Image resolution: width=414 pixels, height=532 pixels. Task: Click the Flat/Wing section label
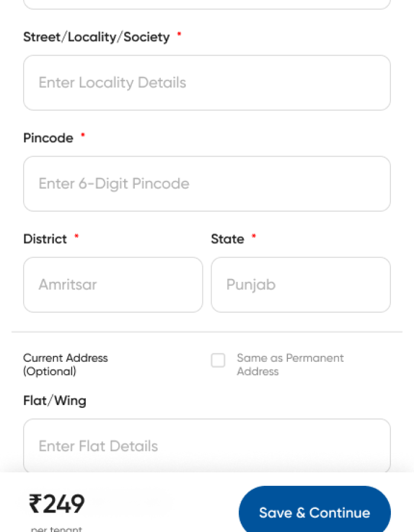[54, 401]
